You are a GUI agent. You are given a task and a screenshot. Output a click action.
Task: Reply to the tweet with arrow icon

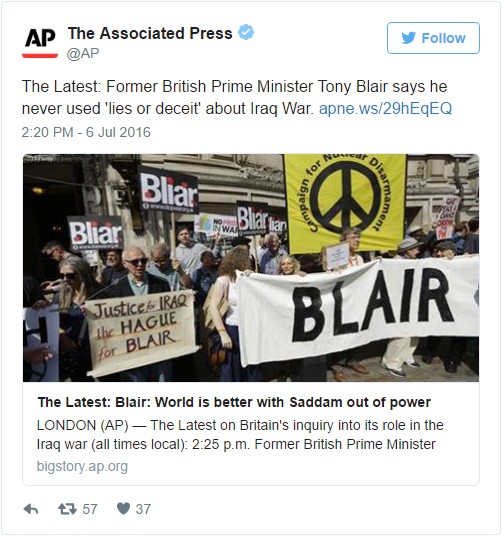click(x=31, y=509)
